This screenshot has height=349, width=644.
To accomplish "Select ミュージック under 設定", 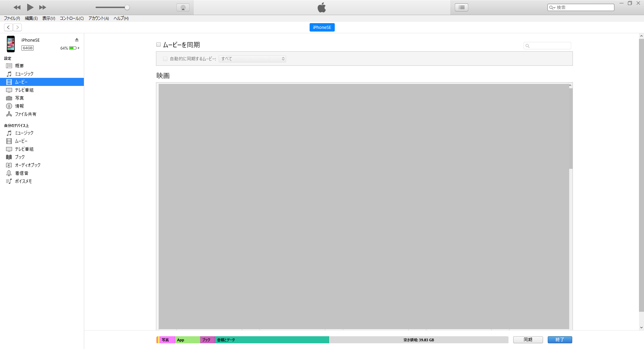I will 42,74.
